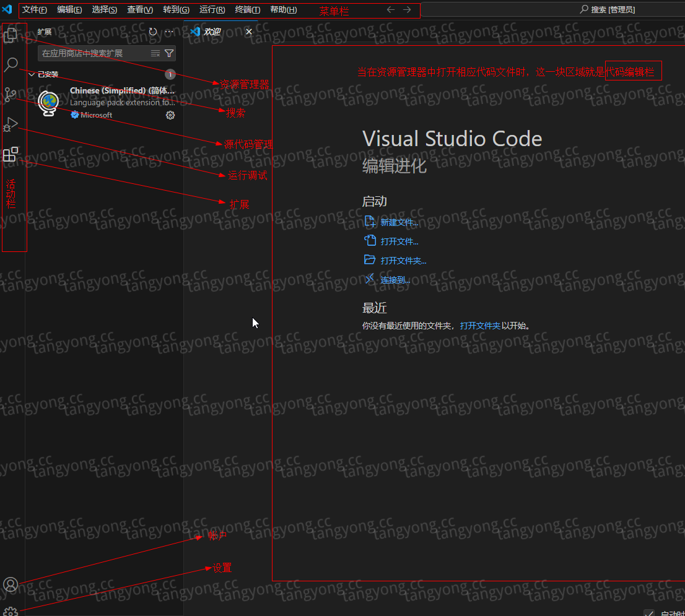Image resolution: width=685 pixels, height=616 pixels.
Task: Clear extensions search results icon
Action: click(155, 53)
